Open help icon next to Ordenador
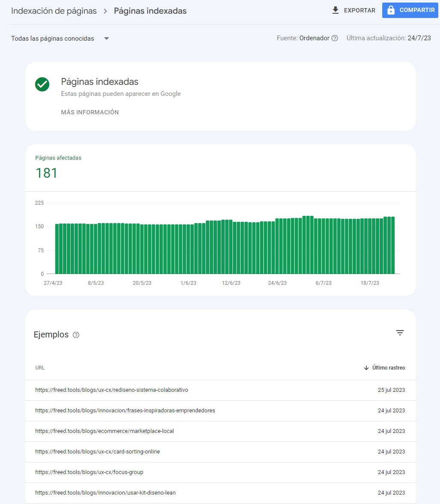Viewport: 440px width, 504px height. pos(335,38)
